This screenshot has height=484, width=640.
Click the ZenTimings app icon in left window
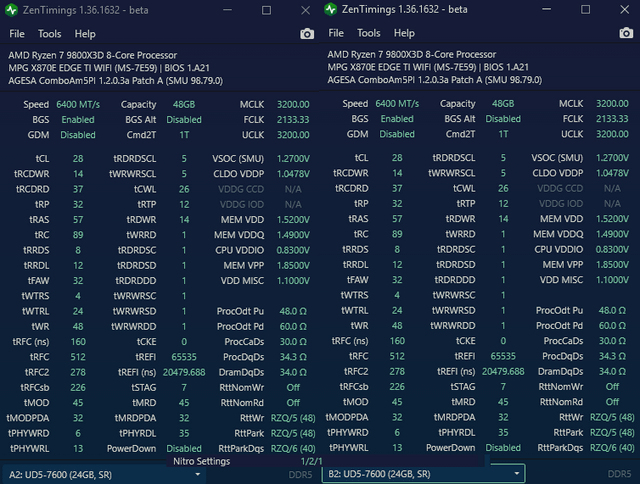tap(11, 10)
